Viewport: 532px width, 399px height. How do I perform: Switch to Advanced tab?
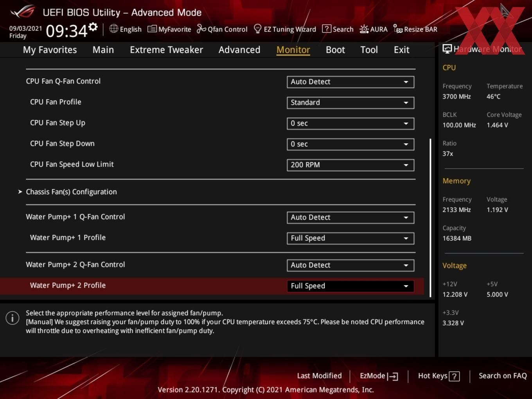click(x=239, y=50)
